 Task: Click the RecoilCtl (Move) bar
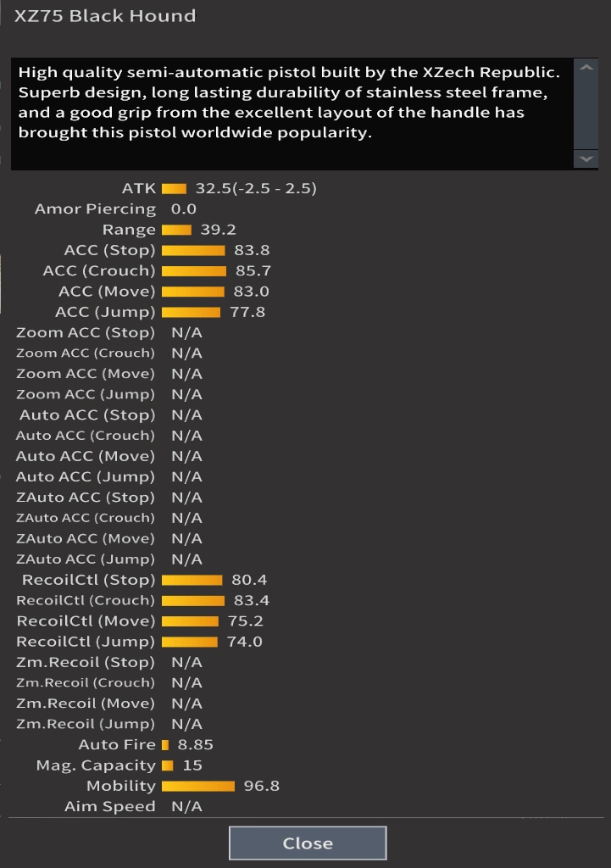[190, 621]
